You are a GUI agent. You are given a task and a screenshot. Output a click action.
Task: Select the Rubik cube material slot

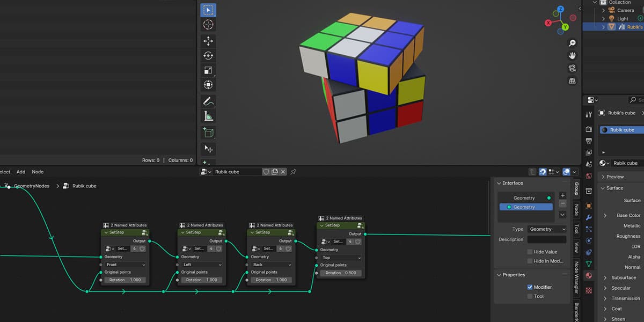(x=621, y=130)
